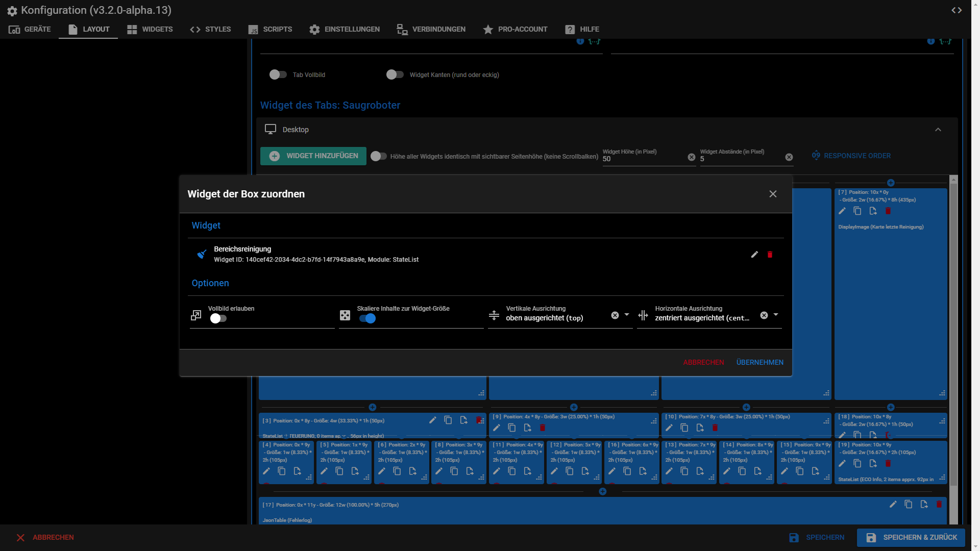Open the 'Horizontale Ausrichtung' dropdown arrow
980x551 pixels.
click(776, 315)
